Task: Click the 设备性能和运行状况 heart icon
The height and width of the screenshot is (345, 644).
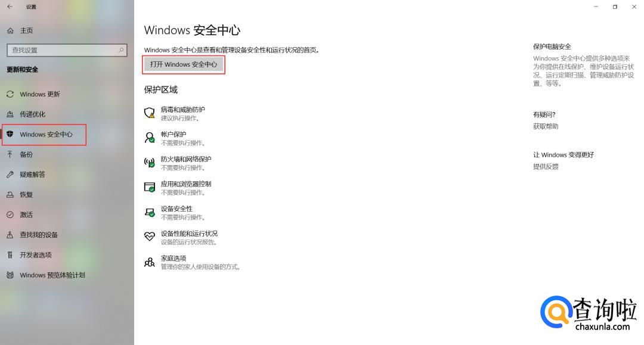Action: [150, 237]
